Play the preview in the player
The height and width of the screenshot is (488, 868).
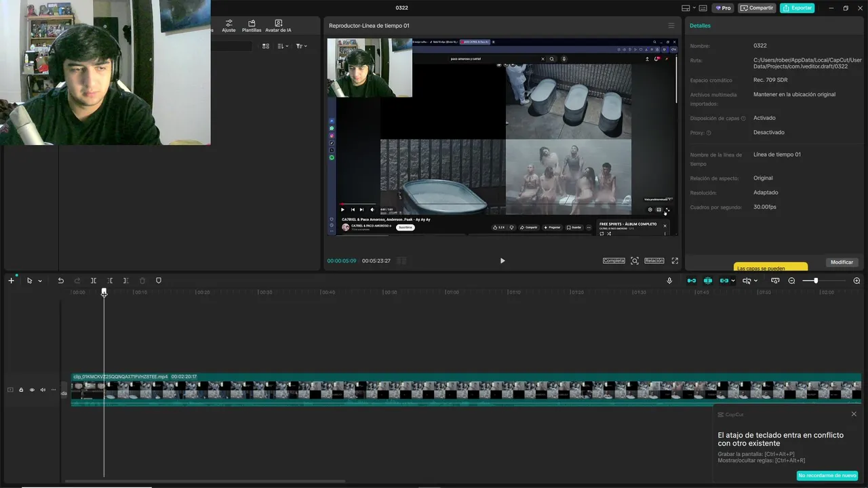[502, 261]
